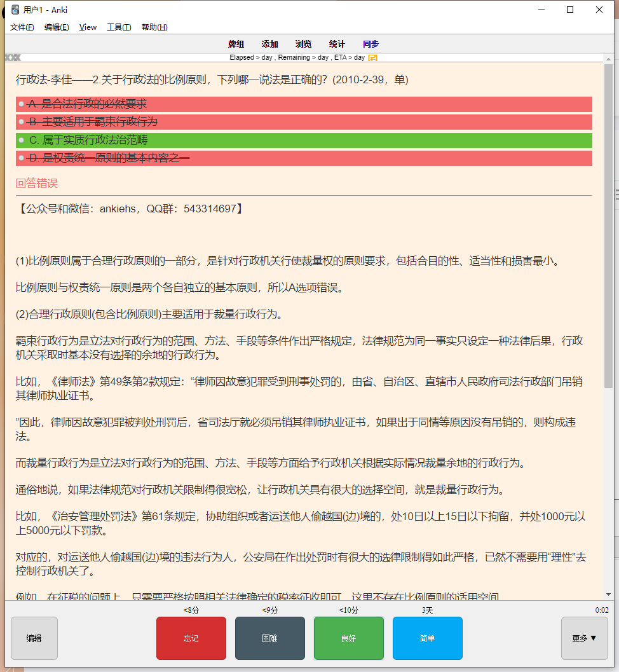Rate card with blue 简单 button
The width and height of the screenshot is (619, 672).
tap(428, 638)
